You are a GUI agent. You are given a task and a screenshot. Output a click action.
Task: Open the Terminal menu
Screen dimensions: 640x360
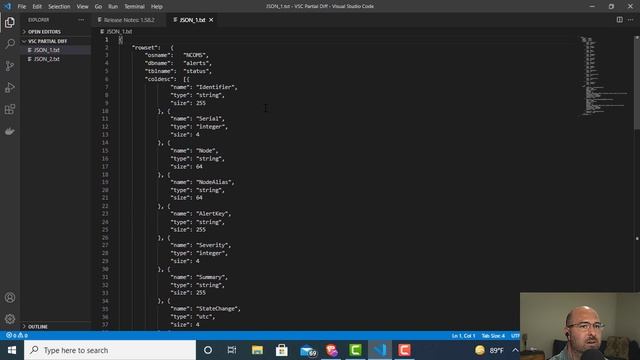pyautogui.click(x=134, y=7)
